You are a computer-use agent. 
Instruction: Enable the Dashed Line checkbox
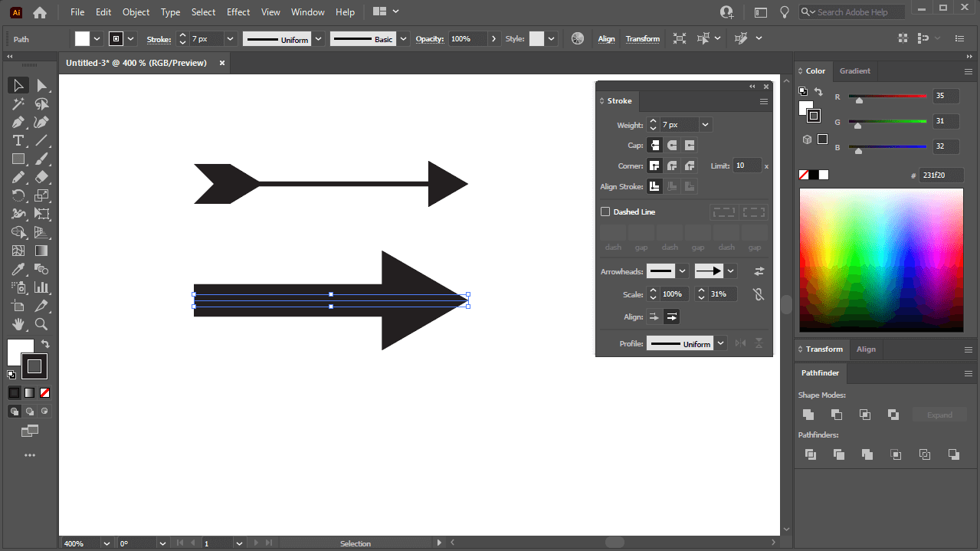[605, 212]
